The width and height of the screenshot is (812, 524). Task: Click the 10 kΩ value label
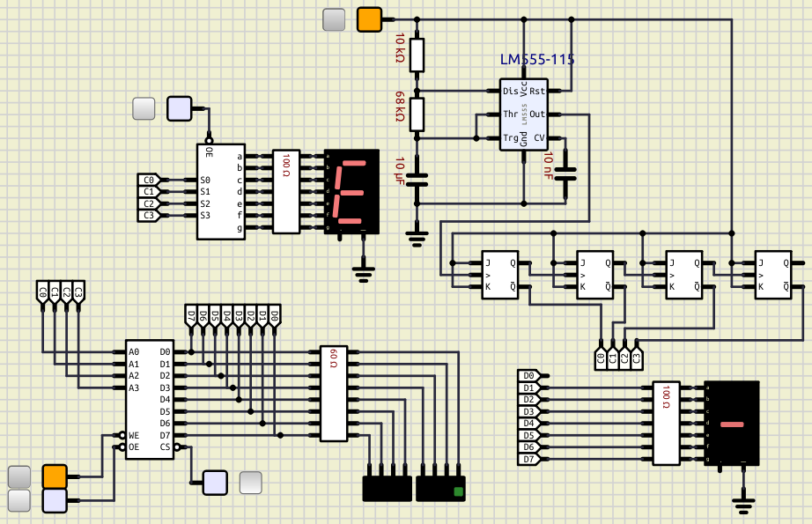[399, 48]
